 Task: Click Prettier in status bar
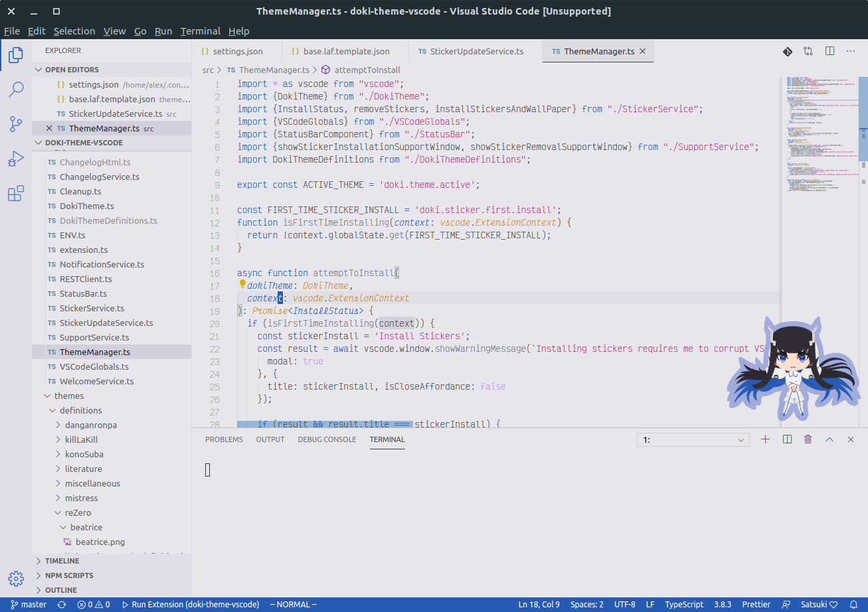point(756,605)
